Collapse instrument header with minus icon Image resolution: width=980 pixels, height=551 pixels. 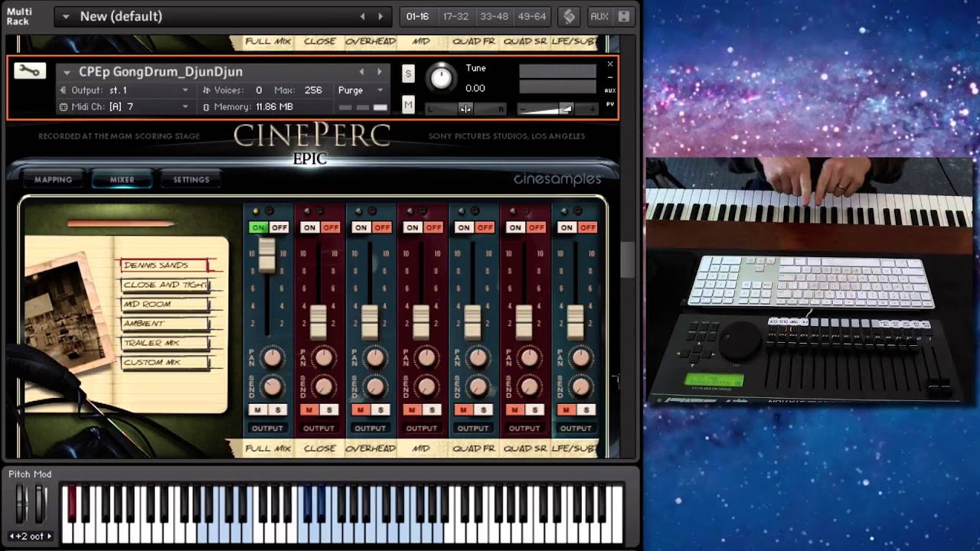point(610,77)
